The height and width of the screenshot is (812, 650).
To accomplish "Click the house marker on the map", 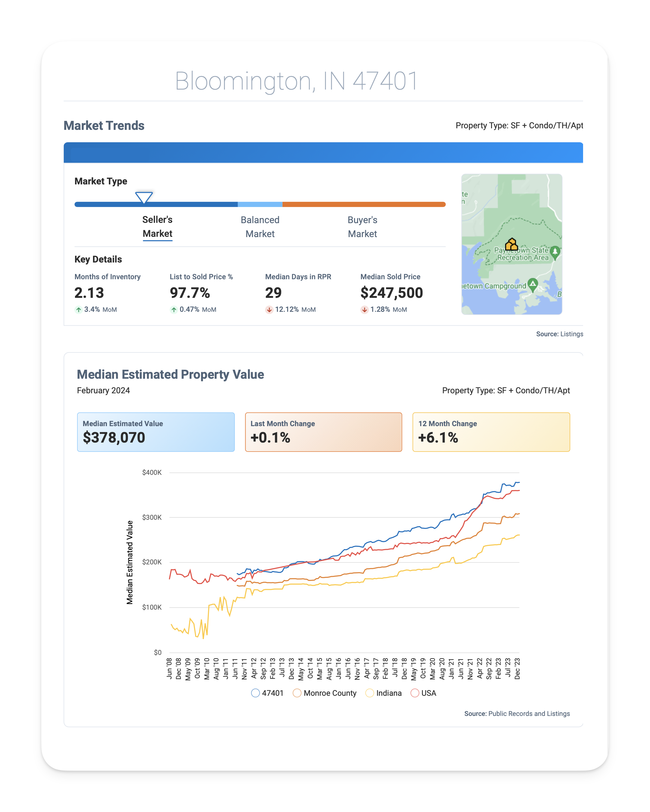I will [x=512, y=244].
